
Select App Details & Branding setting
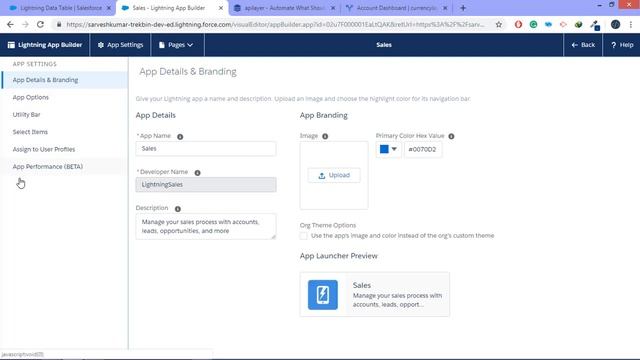pos(64,80)
